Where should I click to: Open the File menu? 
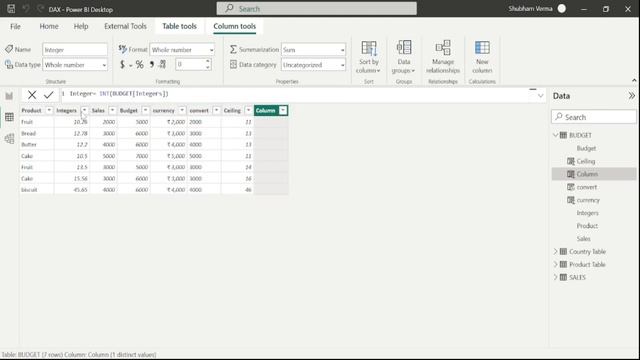[15, 26]
